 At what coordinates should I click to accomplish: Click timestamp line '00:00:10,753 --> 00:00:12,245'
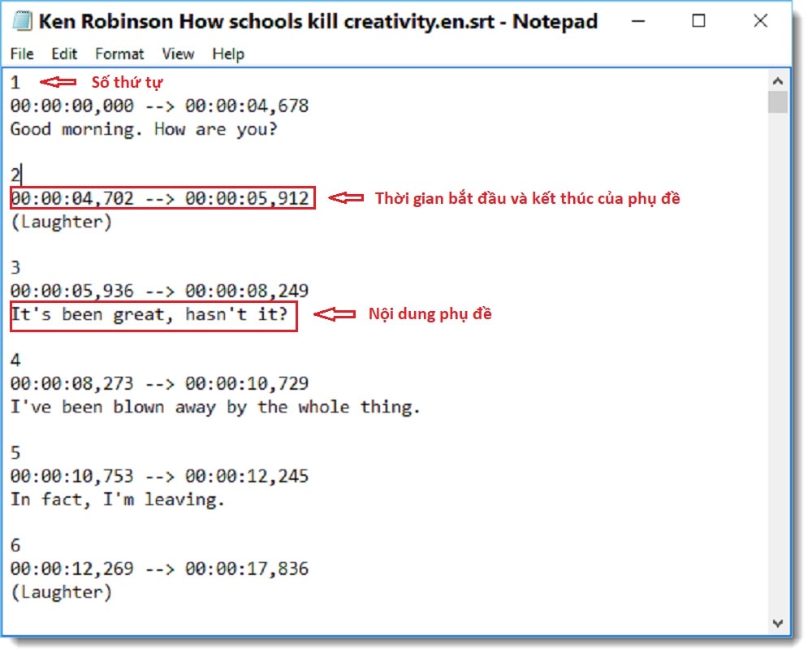(159, 477)
